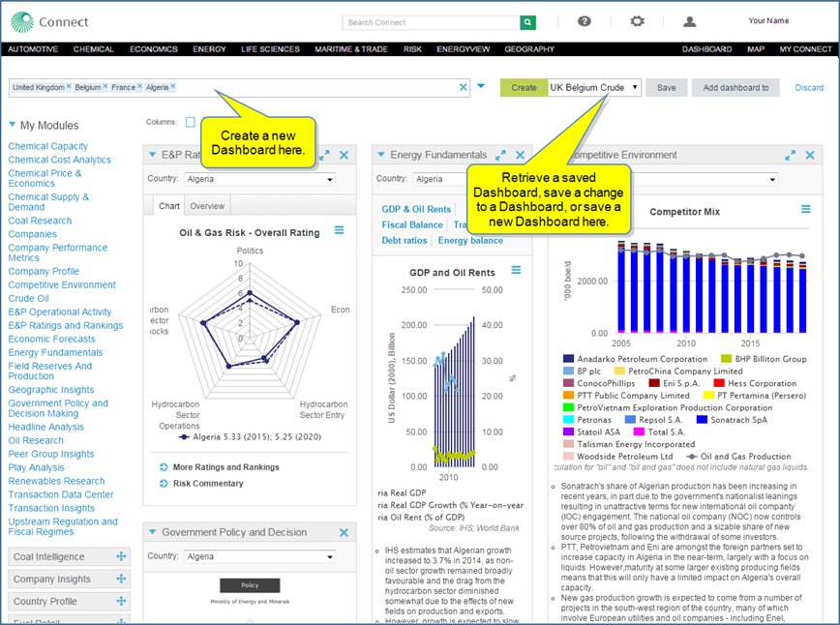Toggle Hess Corporation legend series
The width and height of the screenshot is (840, 625).
point(756,383)
